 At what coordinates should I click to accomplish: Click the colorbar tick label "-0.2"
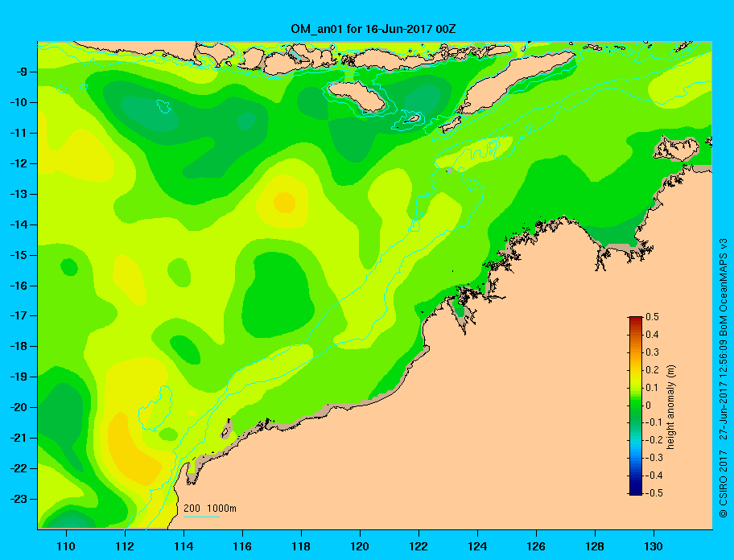point(654,440)
